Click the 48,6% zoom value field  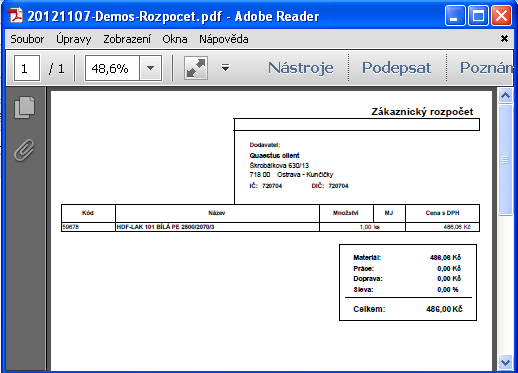tap(112, 68)
